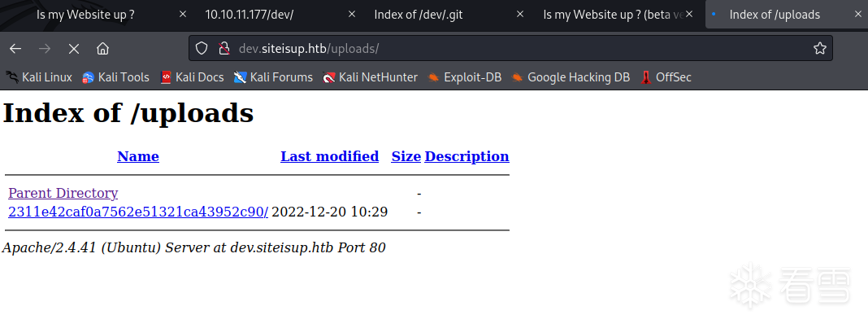The height and width of the screenshot is (328, 868).
Task: Open the 2311e42caf0a7562e51321ca43952c90 directory
Action: tap(138, 212)
